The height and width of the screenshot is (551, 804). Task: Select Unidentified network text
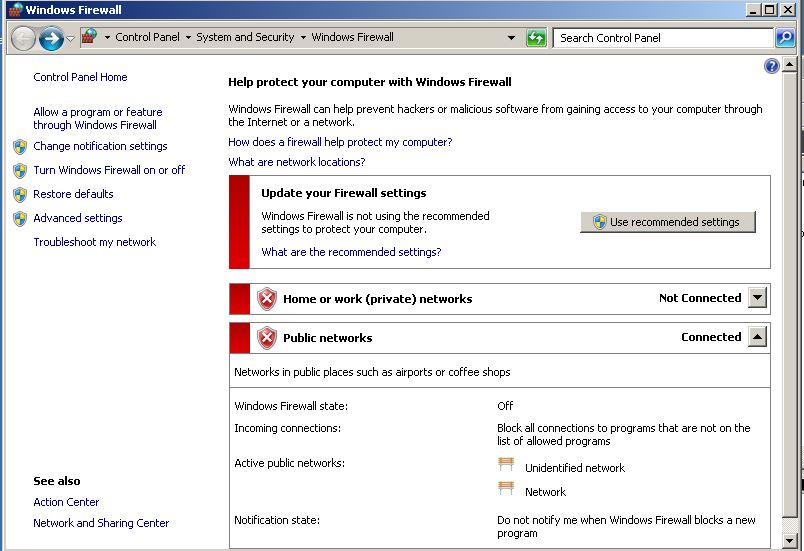575,468
